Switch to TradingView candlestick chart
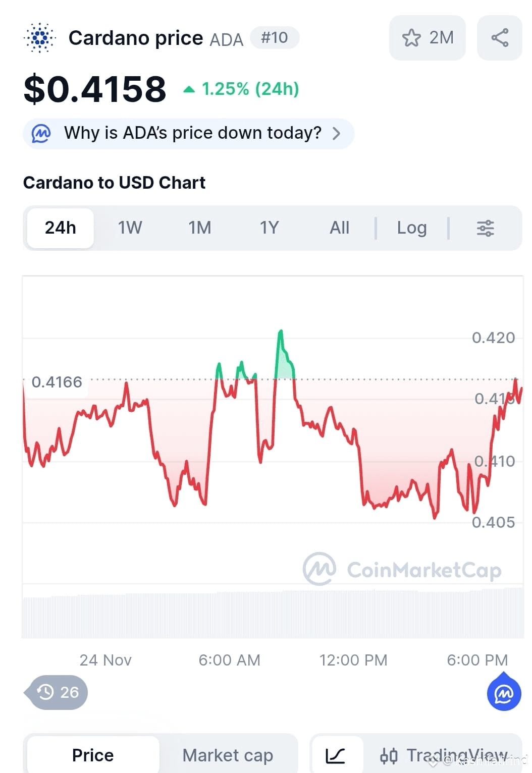The width and height of the screenshot is (532, 773). point(443,755)
